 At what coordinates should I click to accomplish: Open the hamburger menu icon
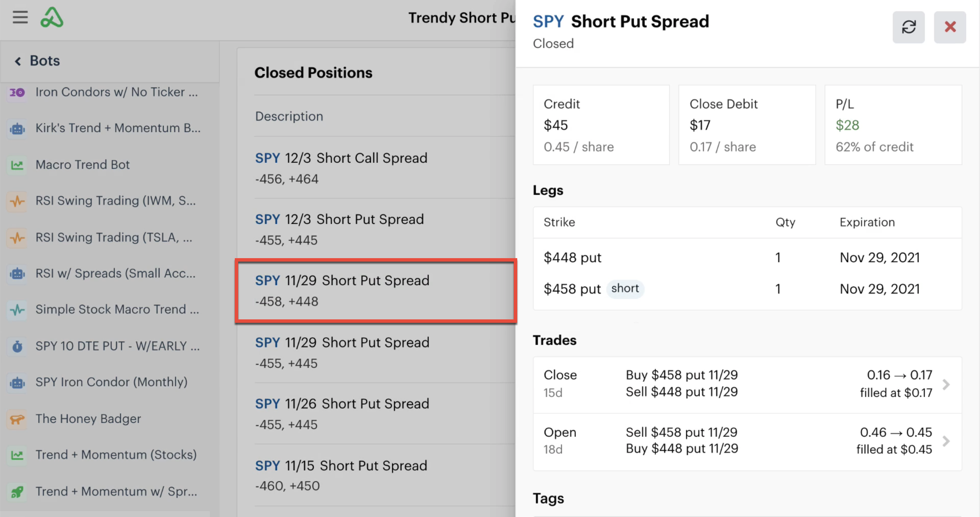coord(20,17)
